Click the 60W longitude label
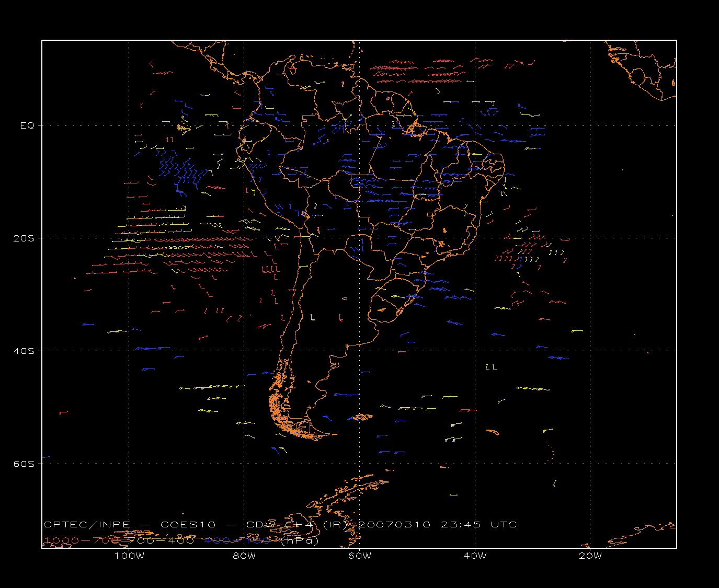Screen dimensions: 719x588 [360, 556]
